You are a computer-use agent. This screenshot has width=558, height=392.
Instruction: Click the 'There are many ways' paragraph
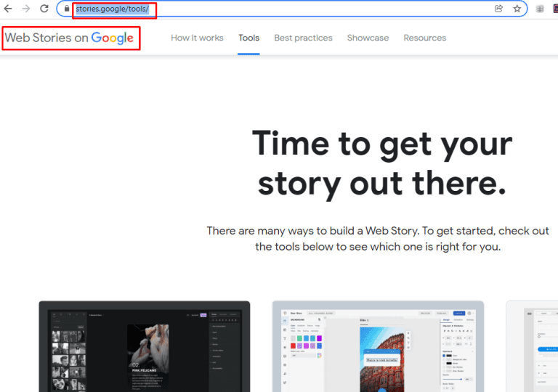pos(378,239)
